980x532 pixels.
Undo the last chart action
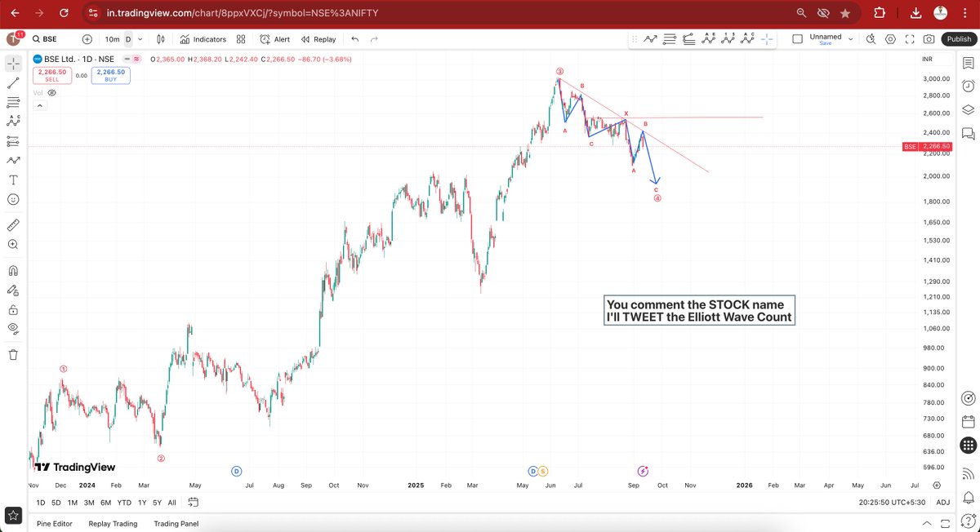pyautogui.click(x=354, y=39)
